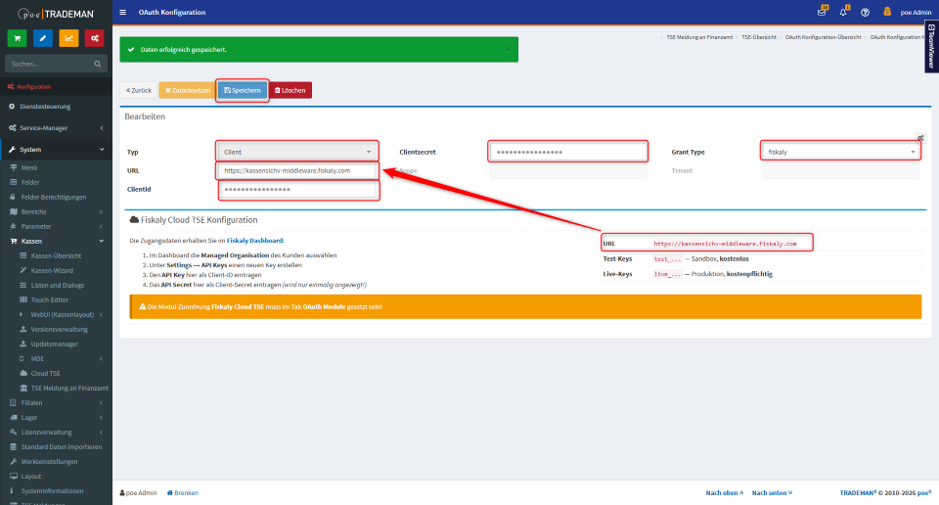Expand Service-Manager in the sidebar
939x505 pixels.
point(56,128)
